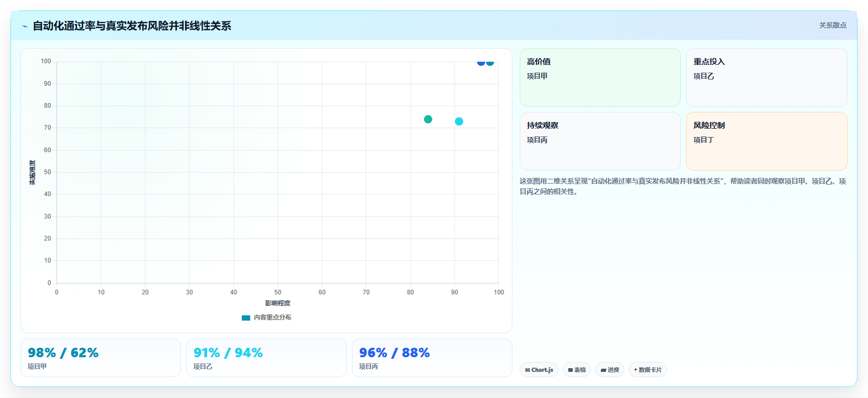
Task: Open the 重点投入 项目乙 card
Action: (767, 77)
